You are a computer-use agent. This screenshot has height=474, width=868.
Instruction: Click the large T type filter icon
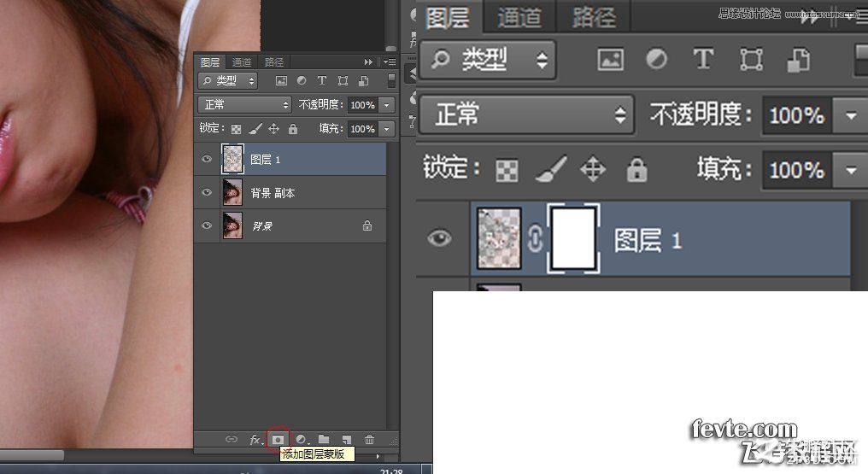(x=703, y=59)
